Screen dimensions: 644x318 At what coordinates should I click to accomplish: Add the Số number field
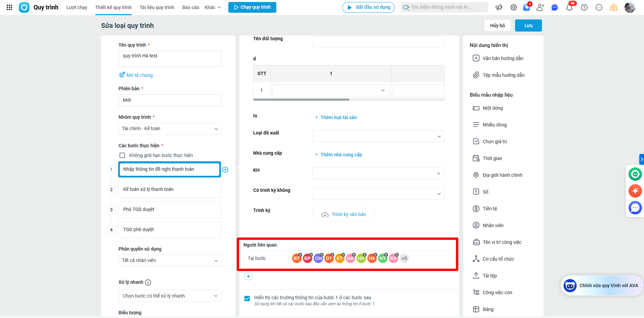pyautogui.click(x=480, y=192)
